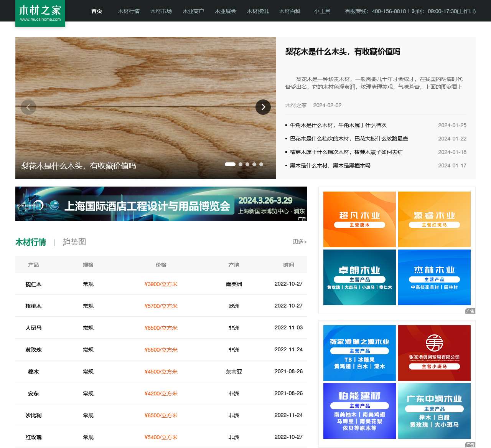The width and height of the screenshot is (491, 448).
Task: Navigate to 木业展会
Action: (226, 11)
